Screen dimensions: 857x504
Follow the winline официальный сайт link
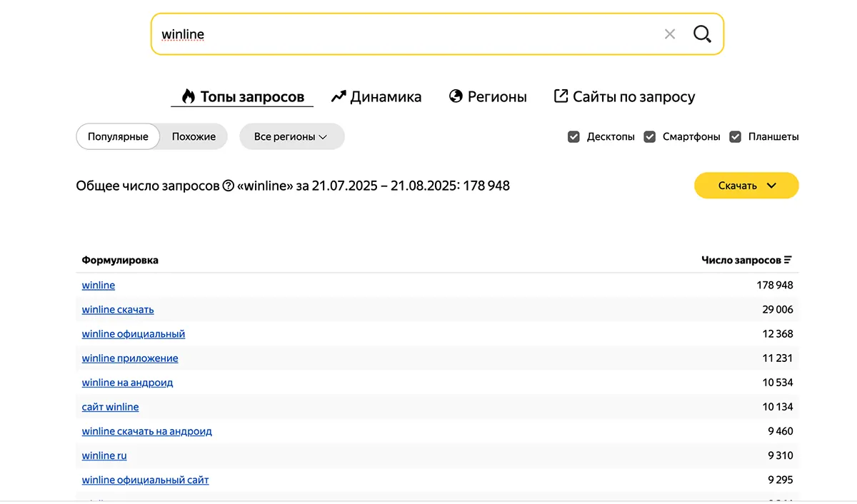tap(145, 479)
